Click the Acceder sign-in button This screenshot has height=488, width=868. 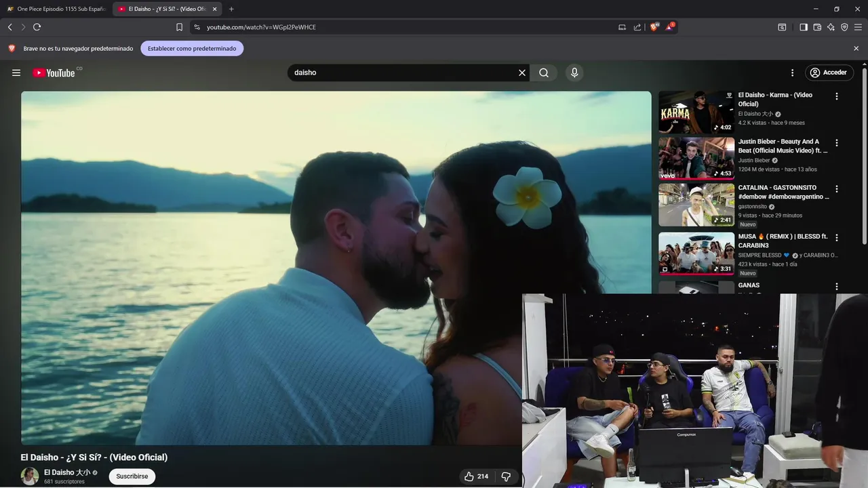[x=829, y=73]
